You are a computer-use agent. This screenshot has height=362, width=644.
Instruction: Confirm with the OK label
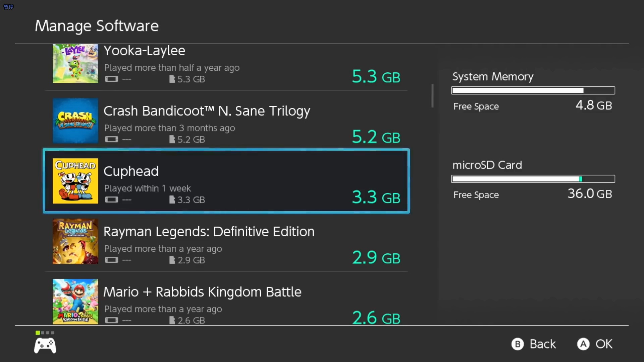pyautogui.click(x=604, y=344)
